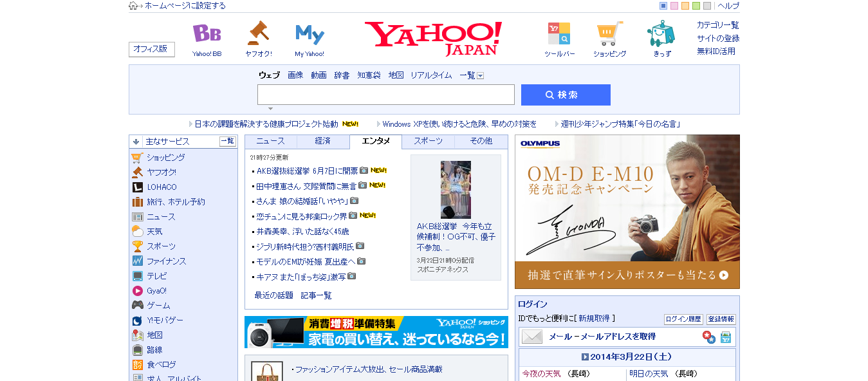Click the 路線 train icon
Screen dimensions: 868x381
(137, 350)
